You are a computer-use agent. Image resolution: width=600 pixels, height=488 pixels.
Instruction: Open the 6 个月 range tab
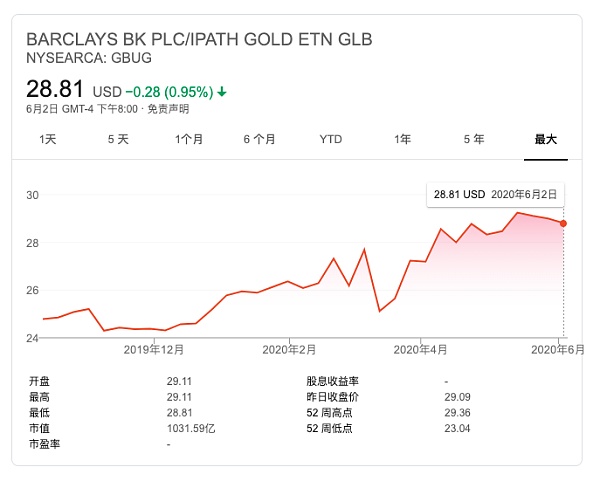click(x=259, y=139)
